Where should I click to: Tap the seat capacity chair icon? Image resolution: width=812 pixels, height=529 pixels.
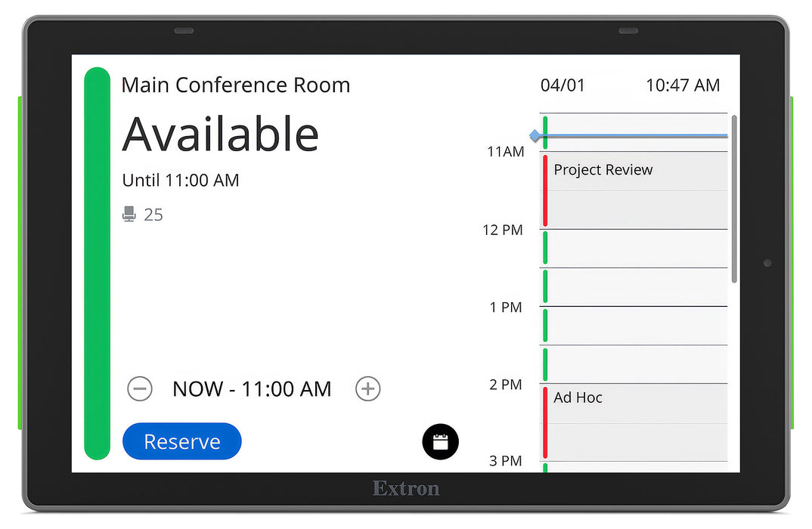coord(129,214)
